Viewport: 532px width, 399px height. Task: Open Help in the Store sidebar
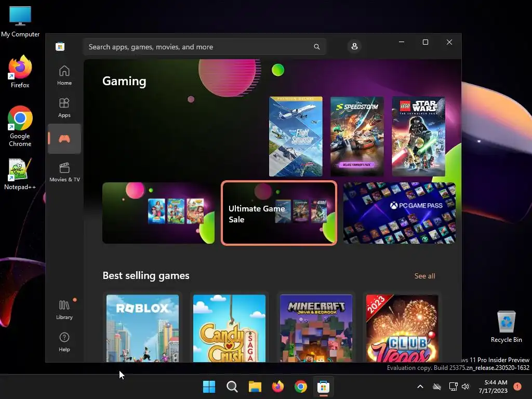(x=64, y=342)
